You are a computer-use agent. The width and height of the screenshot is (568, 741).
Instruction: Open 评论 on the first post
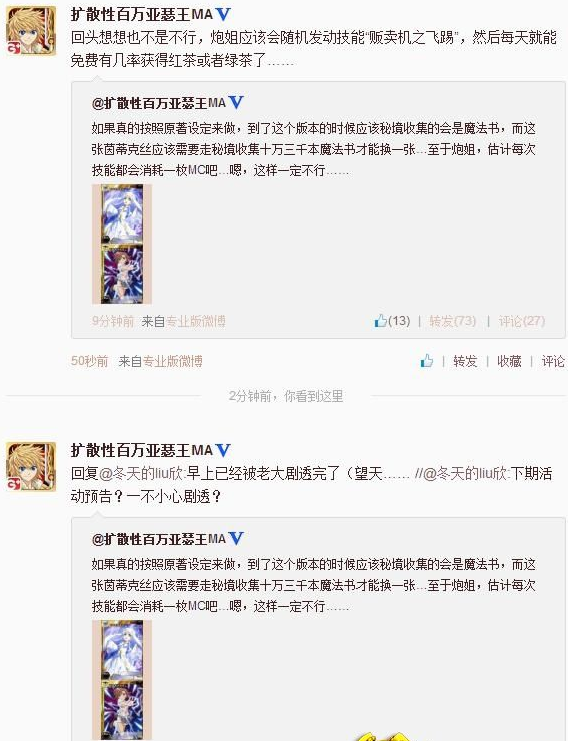(553, 362)
